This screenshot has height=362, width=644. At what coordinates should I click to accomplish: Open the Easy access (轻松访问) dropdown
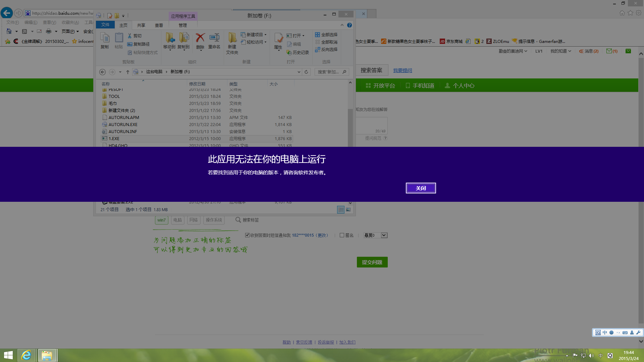pos(254,42)
